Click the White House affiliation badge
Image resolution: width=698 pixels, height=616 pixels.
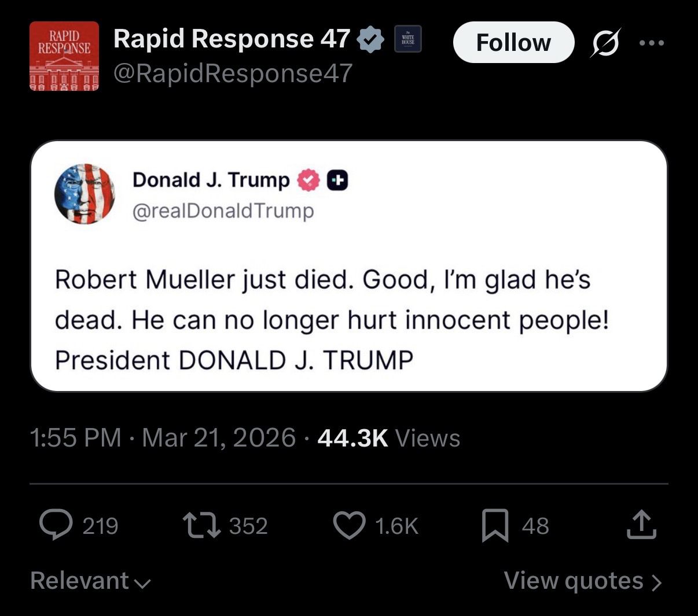[407, 39]
